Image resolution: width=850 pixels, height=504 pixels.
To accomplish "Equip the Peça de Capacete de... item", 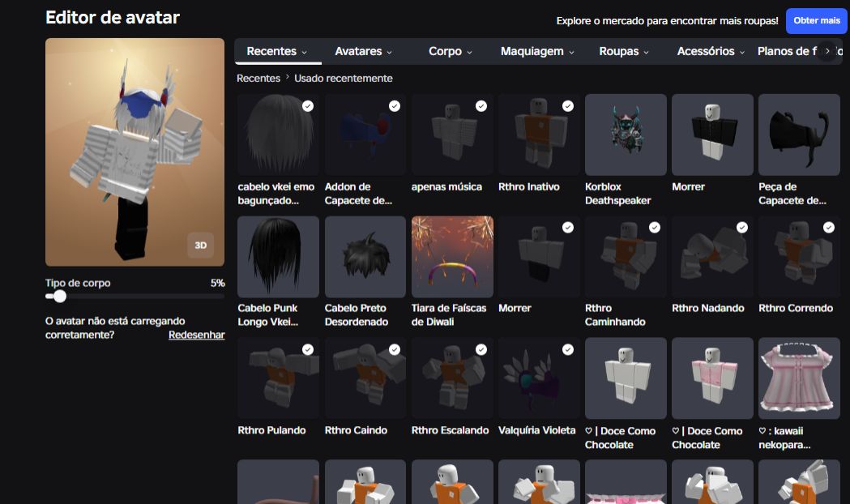I will pos(799,135).
